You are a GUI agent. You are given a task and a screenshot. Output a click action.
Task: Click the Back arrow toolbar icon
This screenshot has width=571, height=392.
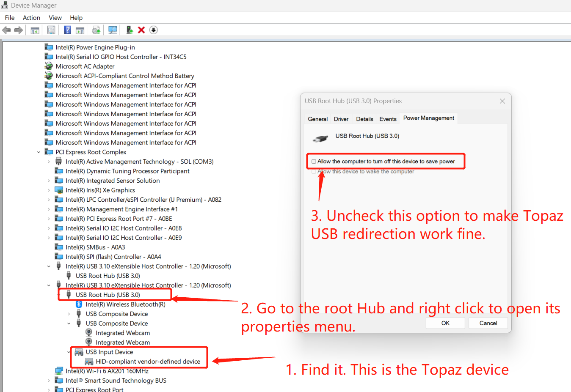pyautogui.click(x=6, y=30)
